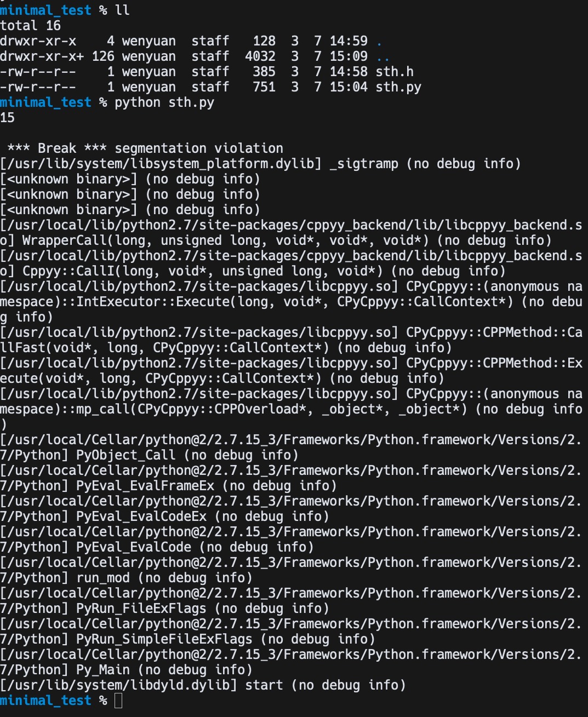Viewport: 588px width, 717px height.
Task: Click the PyEval_EvalCodeEx stack frame
Action: coord(141,517)
